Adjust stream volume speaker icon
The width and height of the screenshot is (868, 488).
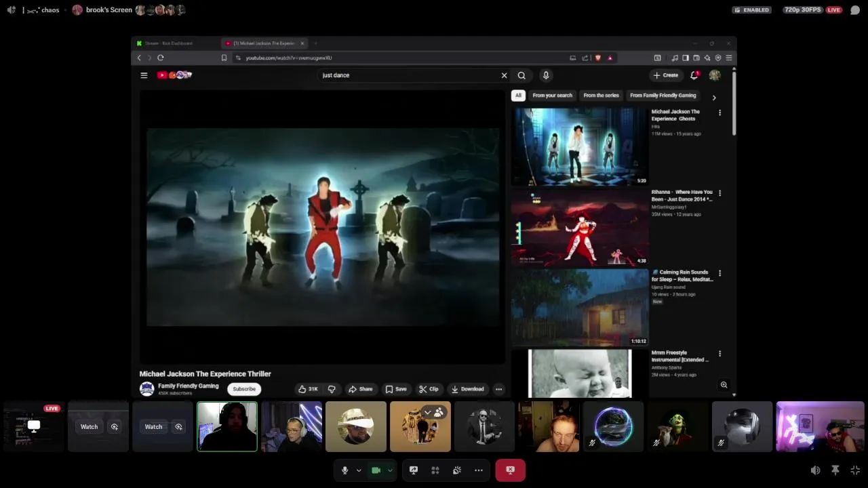pos(815,470)
